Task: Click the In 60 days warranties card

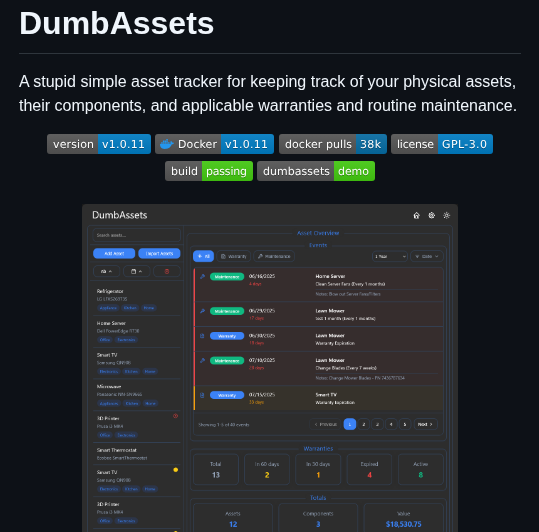Action: pos(267,469)
